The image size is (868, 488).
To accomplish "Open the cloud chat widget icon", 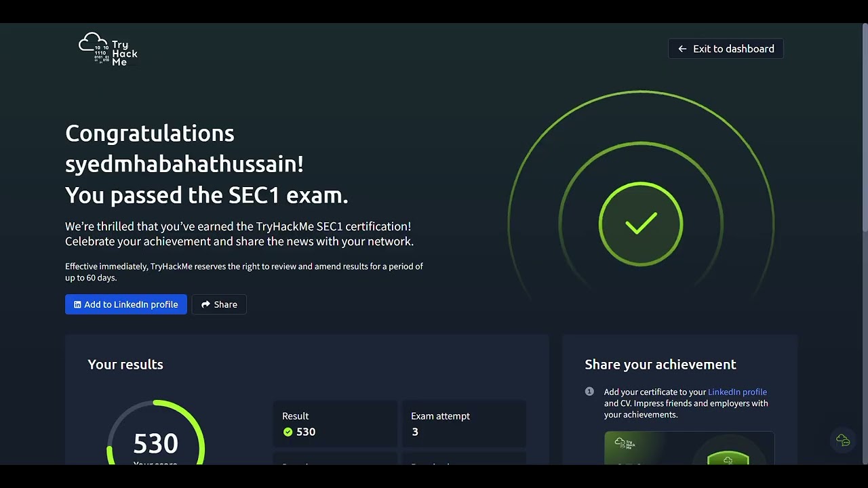I will pyautogui.click(x=843, y=441).
